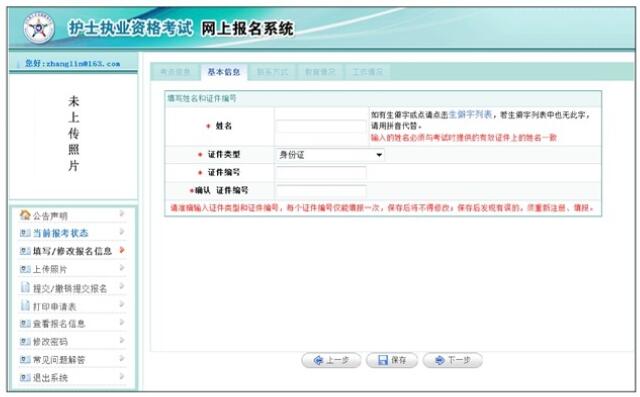Click the red warning beginning 请准确输入证件类型

coord(382,208)
